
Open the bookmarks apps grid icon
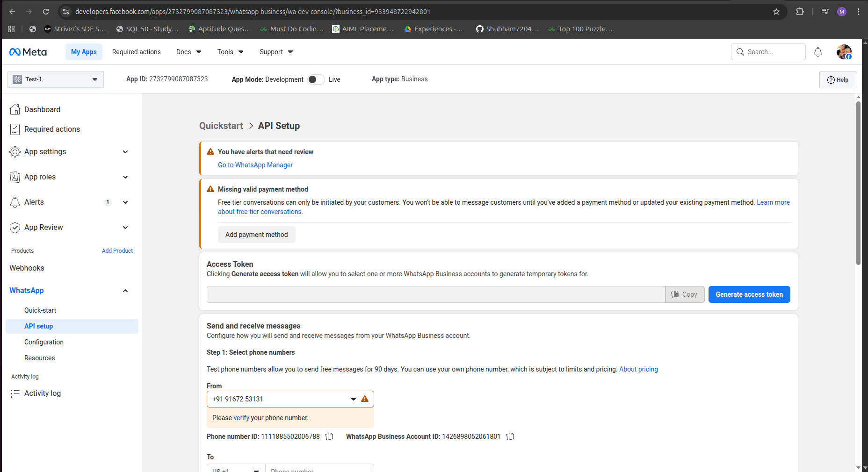click(x=11, y=29)
